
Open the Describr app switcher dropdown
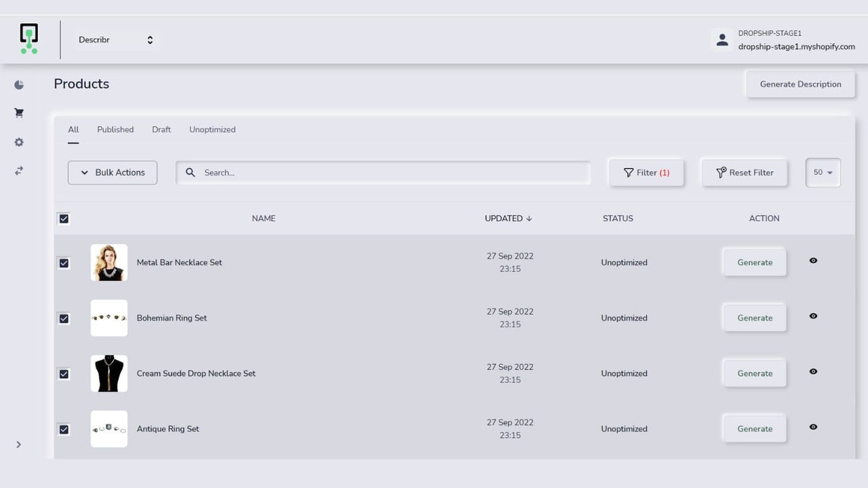[x=116, y=40]
